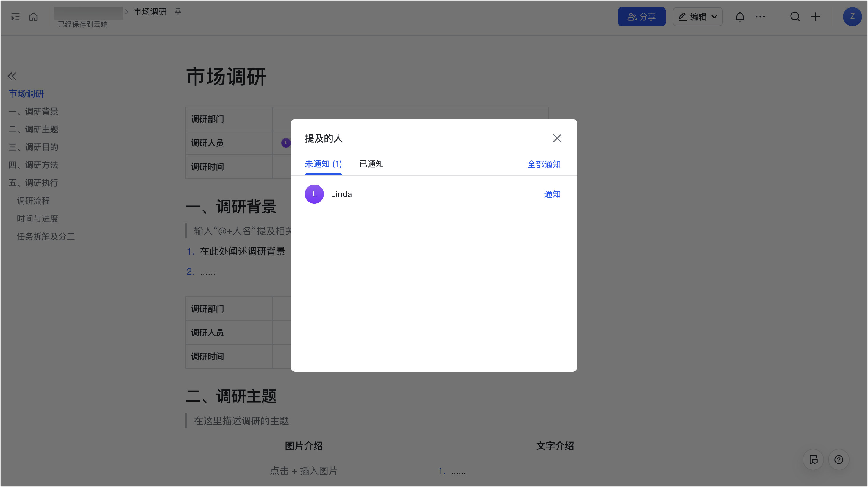Close the 提及的人 dialog
Image resolution: width=868 pixels, height=487 pixels.
[x=557, y=138]
